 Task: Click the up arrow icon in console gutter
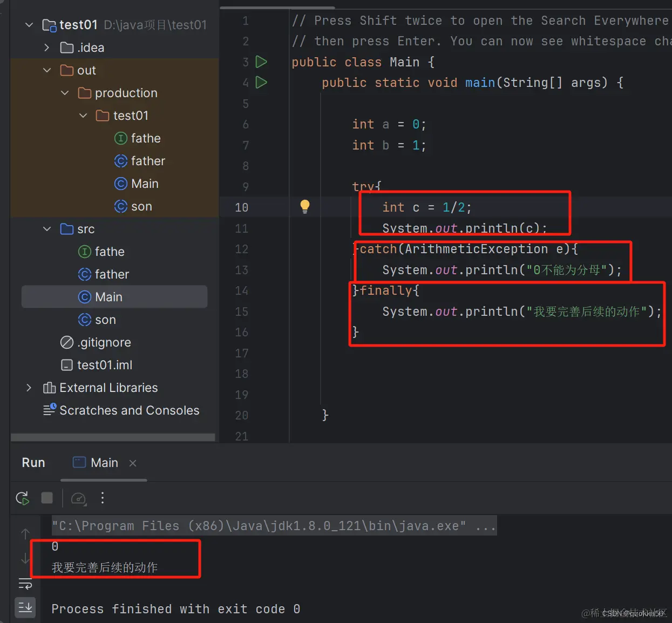tap(25, 533)
